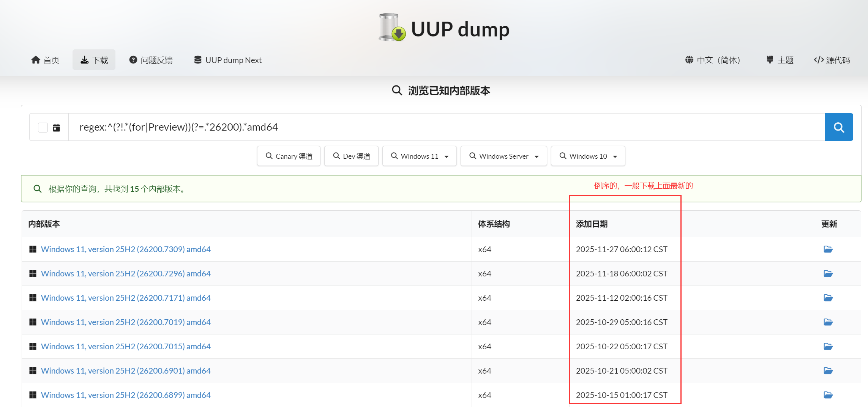Screen dimensions: 868x407
Task: Click date 2025-11-18 06:00:02 CST
Action: click(x=622, y=274)
